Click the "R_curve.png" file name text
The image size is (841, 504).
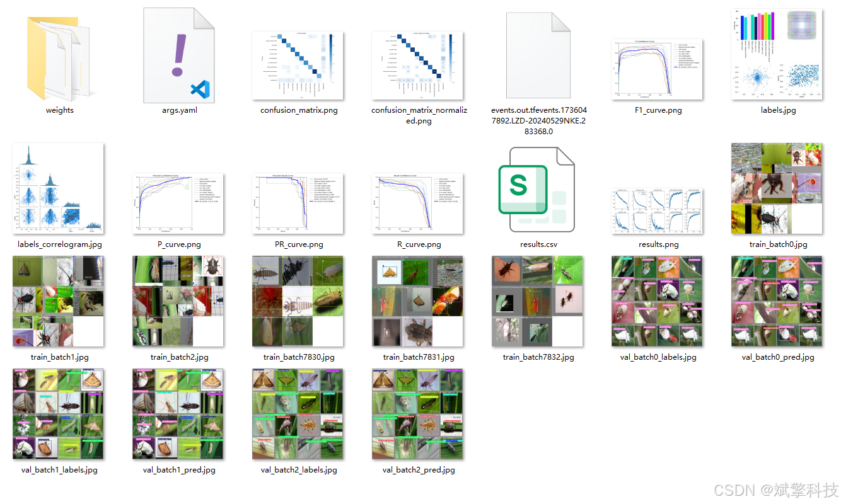coord(419,244)
